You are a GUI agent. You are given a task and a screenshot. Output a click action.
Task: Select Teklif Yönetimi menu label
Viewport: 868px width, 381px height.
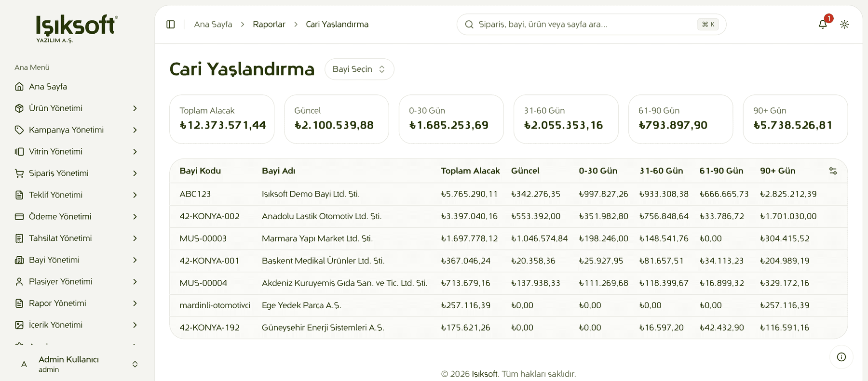pyautogui.click(x=55, y=195)
